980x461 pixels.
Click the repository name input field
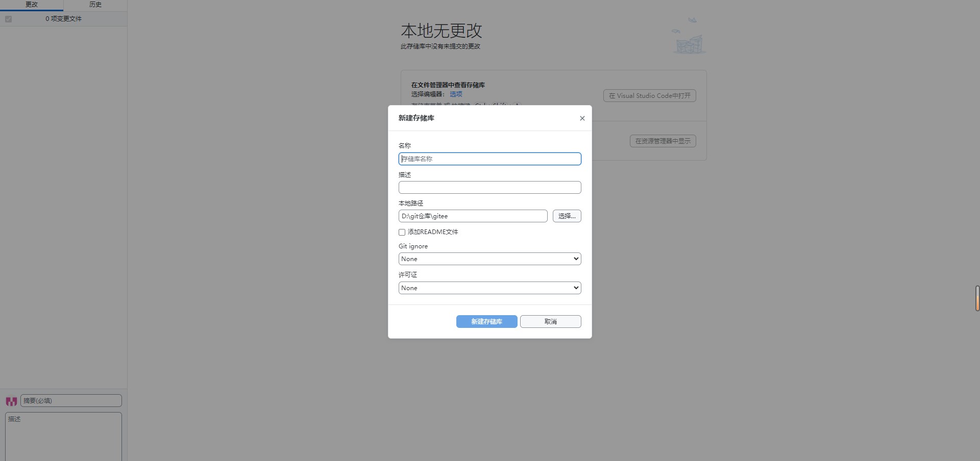click(488, 159)
